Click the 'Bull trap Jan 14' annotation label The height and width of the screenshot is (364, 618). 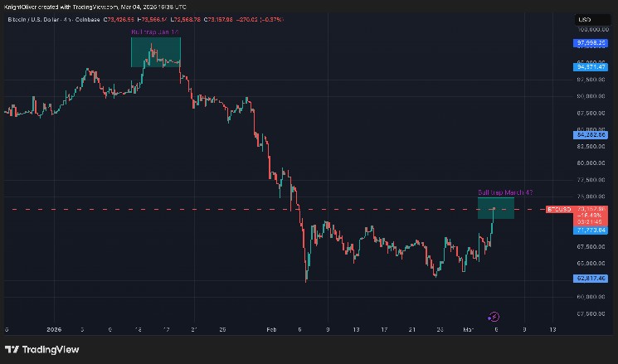tap(155, 32)
